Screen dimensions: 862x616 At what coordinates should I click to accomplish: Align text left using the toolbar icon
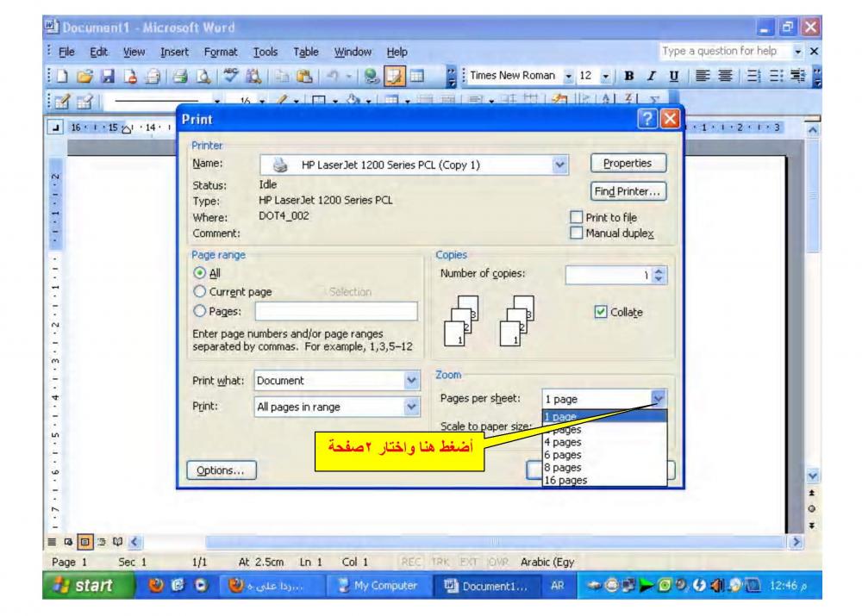pyautogui.click(x=702, y=76)
